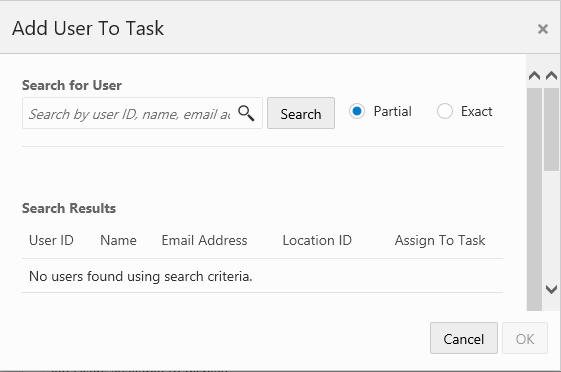This screenshot has height=372, width=561.
Task: Click the Assign To Task column header
Action: pyautogui.click(x=440, y=240)
